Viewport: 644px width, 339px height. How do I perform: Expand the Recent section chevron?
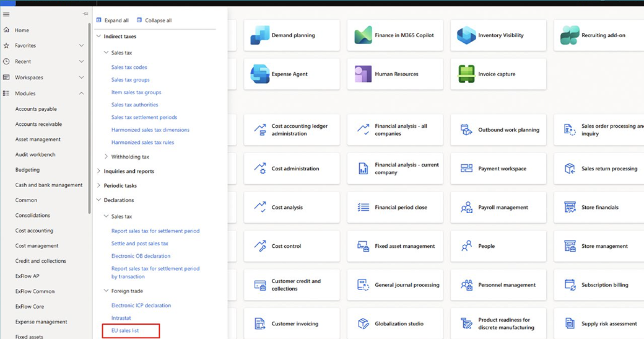(81, 61)
